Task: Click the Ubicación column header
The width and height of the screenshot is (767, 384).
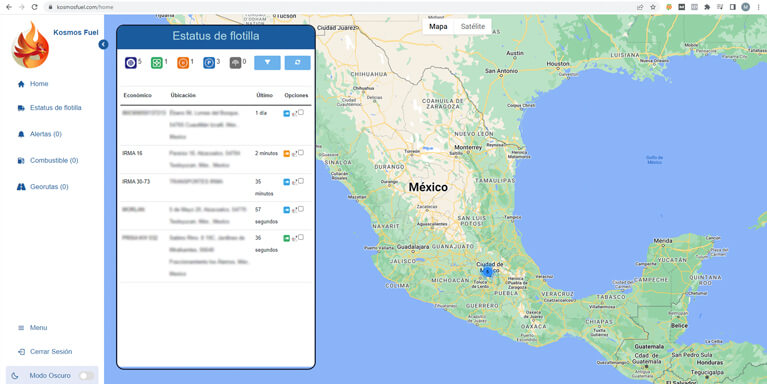Action: [x=183, y=95]
